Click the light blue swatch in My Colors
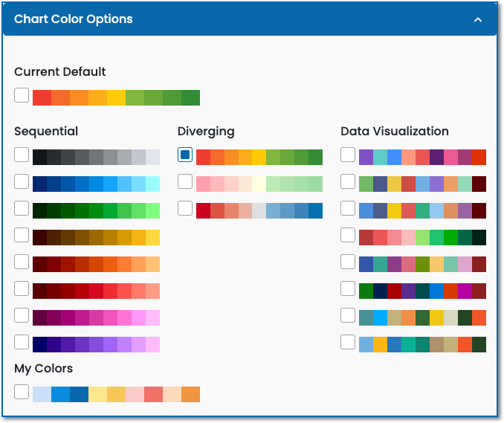This screenshot has width=504, height=423. [x=42, y=394]
